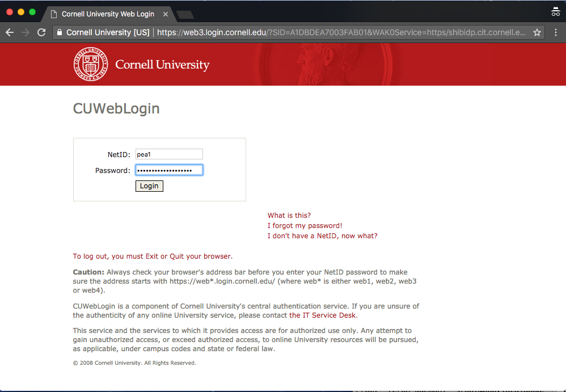Click the Cornell University wordmark
Screen dimensions: 566x392
162,65
